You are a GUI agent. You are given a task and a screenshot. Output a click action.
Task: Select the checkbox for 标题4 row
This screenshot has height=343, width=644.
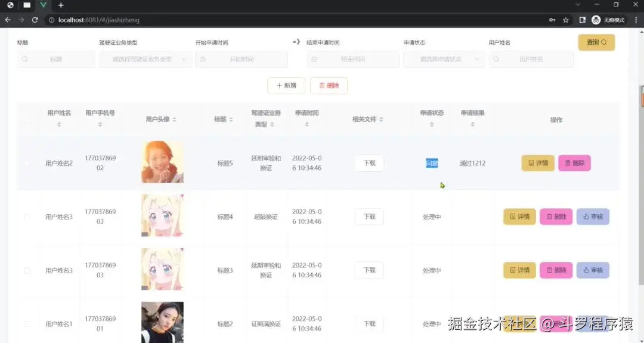click(x=27, y=217)
